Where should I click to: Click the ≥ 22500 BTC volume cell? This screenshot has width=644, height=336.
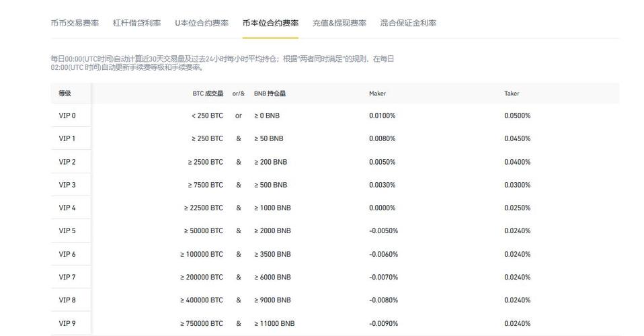(x=203, y=208)
